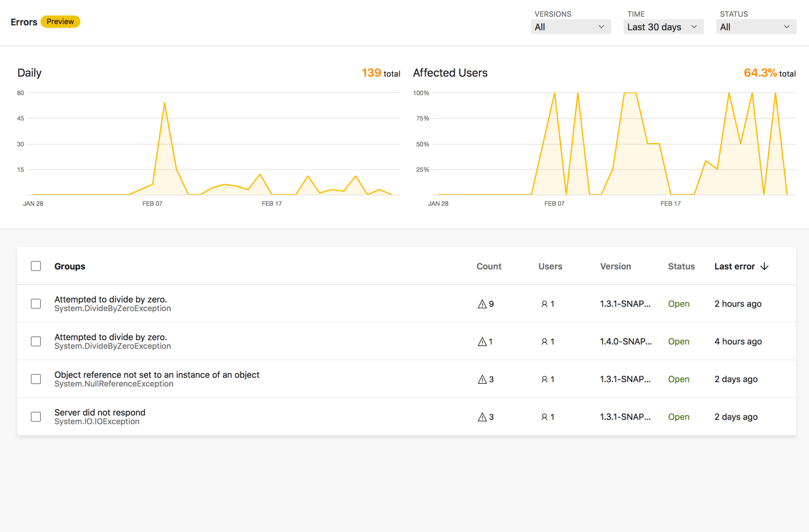Click the warning icon in the count 9 row
The image size is (809, 532).
click(x=482, y=304)
